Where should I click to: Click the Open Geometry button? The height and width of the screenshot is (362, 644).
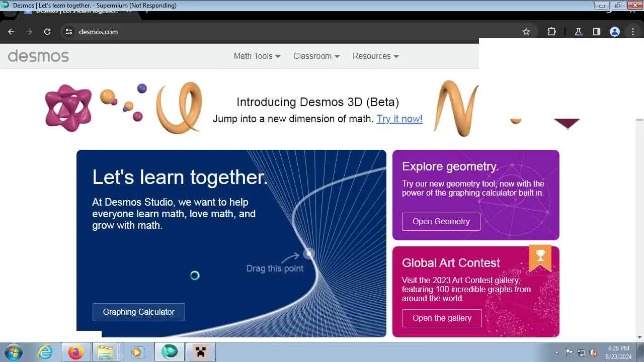(441, 221)
